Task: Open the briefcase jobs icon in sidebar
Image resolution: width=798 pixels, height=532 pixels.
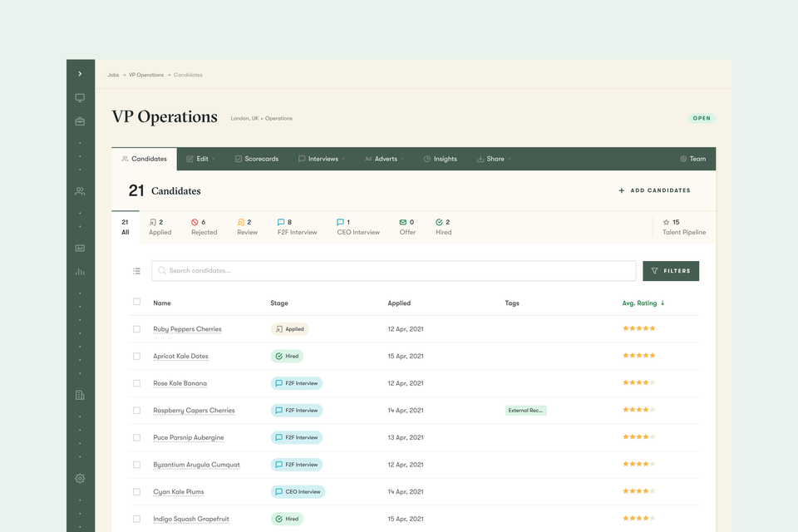Action: (80, 121)
